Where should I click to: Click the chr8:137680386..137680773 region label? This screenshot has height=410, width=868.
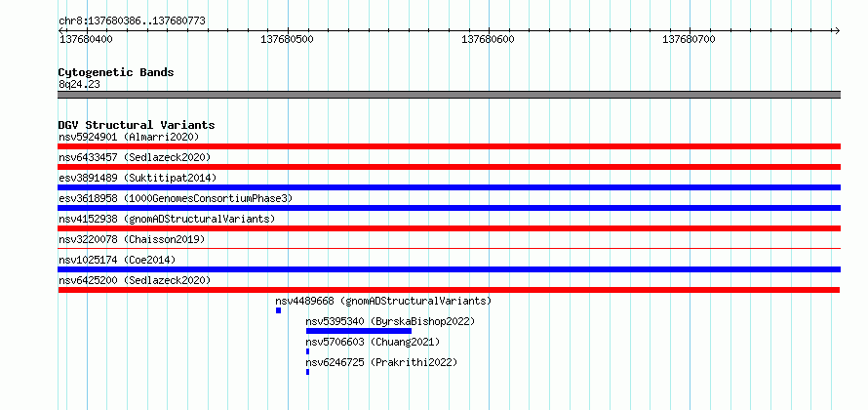click(132, 21)
